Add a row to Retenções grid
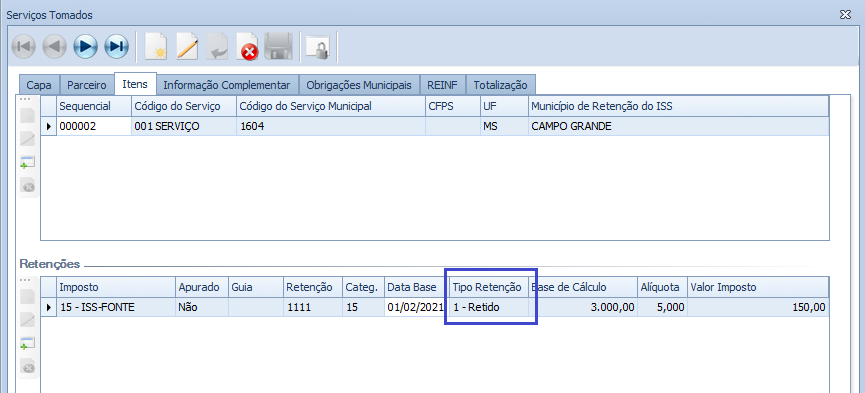Image resolution: width=865 pixels, height=393 pixels. pyautogui.click(x=28, y=343)
